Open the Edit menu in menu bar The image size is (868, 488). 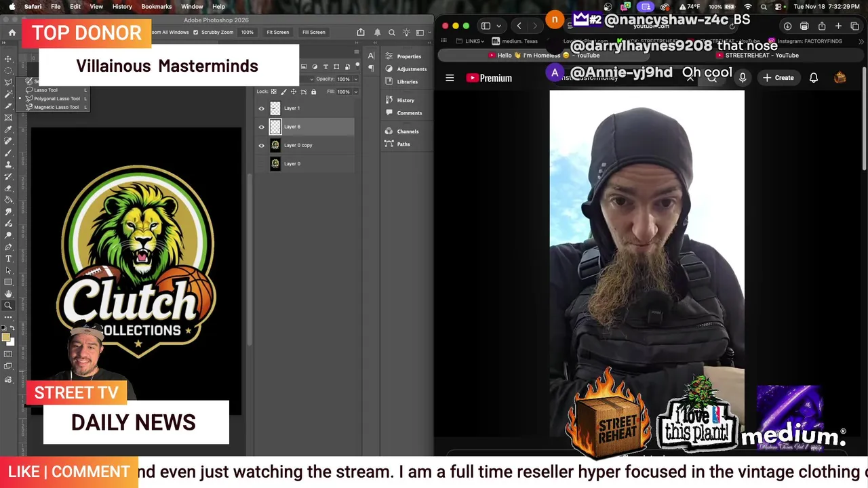(75, 7)
